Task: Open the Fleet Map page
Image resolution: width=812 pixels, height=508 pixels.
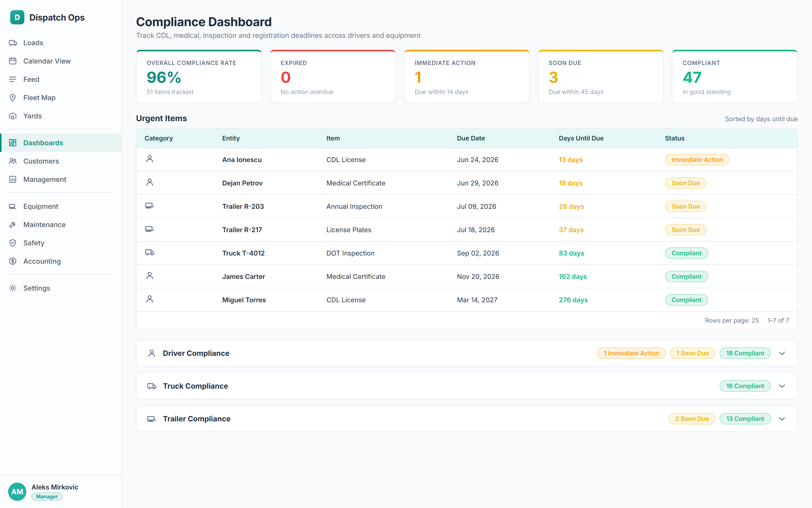Action: click(61, 98)
